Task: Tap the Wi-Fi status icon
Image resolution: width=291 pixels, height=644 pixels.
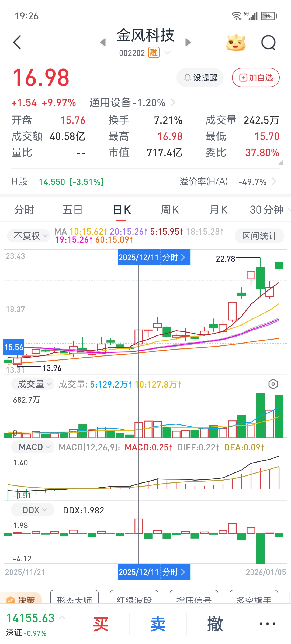Action: (x=237, y=16)
